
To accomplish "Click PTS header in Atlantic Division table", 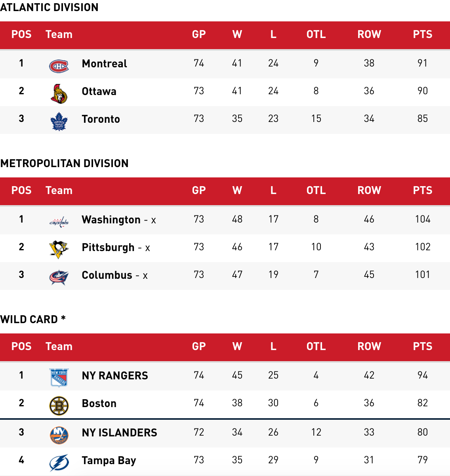I will pyautogui.click(x=423, y=34).
